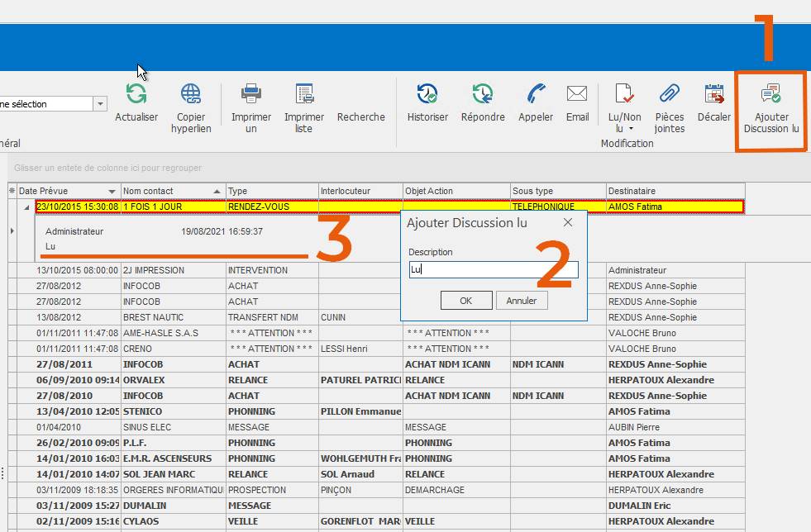Click the Actualiser refresh icon
Image resolution: width=811 pixels, height=532 pixels.
[136, 93]
